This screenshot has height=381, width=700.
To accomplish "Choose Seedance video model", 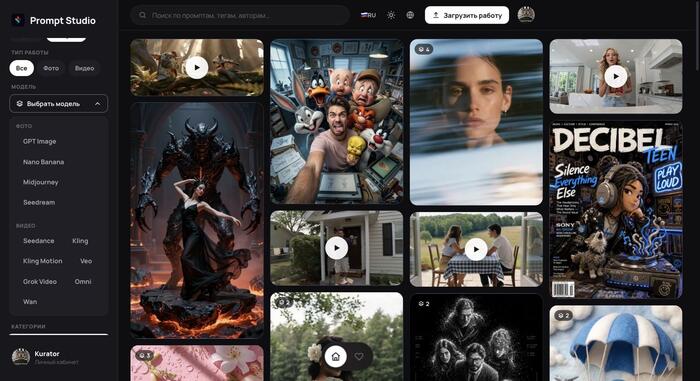I will [x=38, y=241].
